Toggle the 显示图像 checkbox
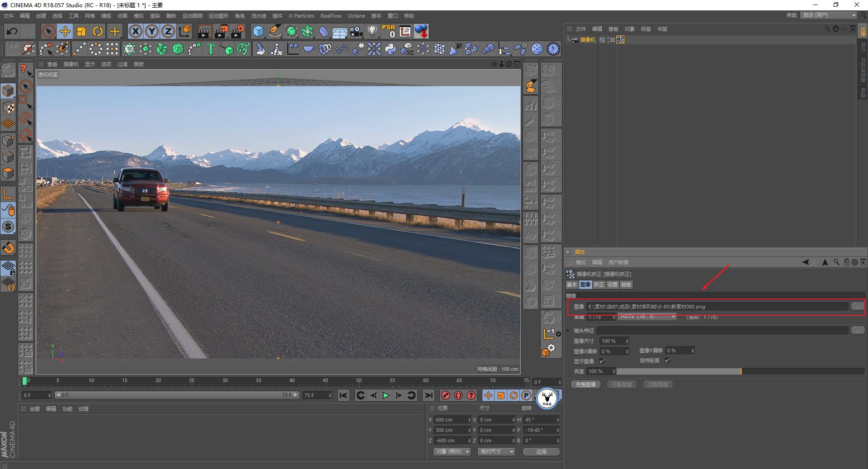The image size is (868, 469). point(602,361)
